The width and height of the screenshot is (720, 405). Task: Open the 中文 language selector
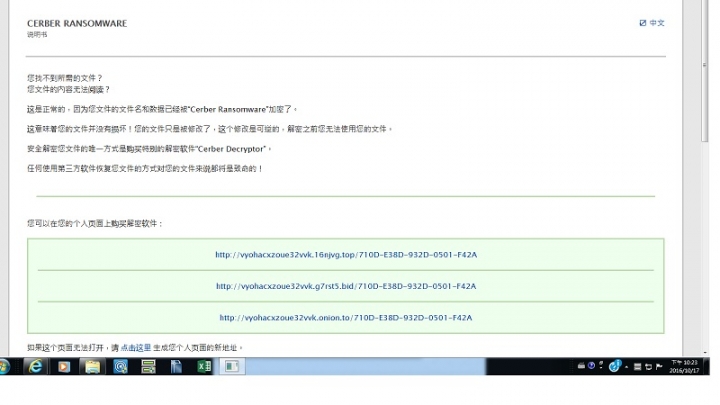coord(657,22)
